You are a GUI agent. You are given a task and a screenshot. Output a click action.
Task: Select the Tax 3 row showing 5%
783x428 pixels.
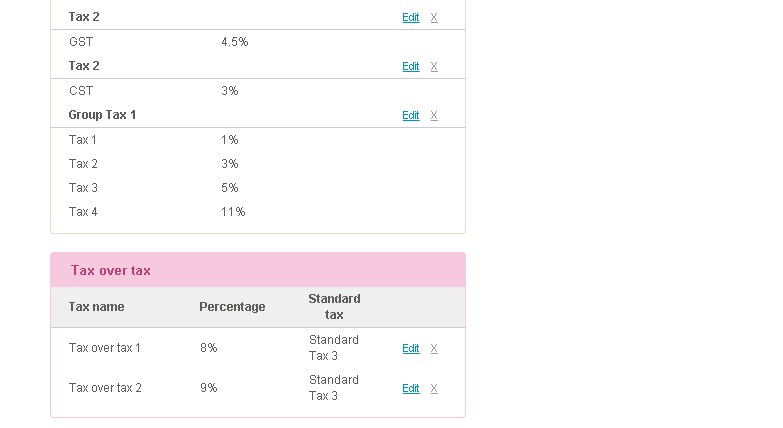(258, 188)
